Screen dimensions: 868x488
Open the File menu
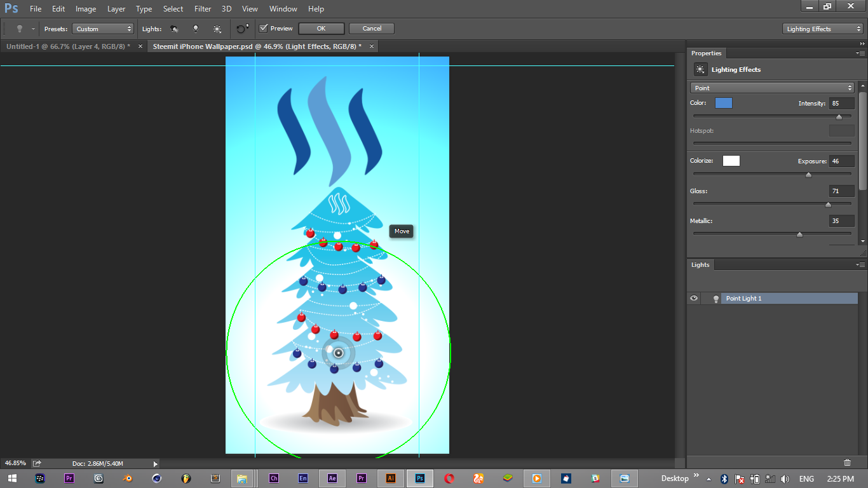point(36,9)
